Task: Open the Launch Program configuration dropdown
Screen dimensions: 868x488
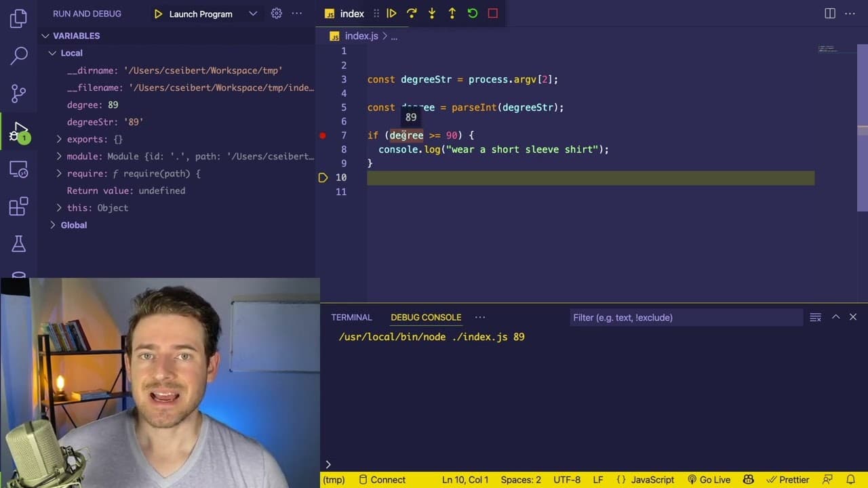Action: click(253, 14)
